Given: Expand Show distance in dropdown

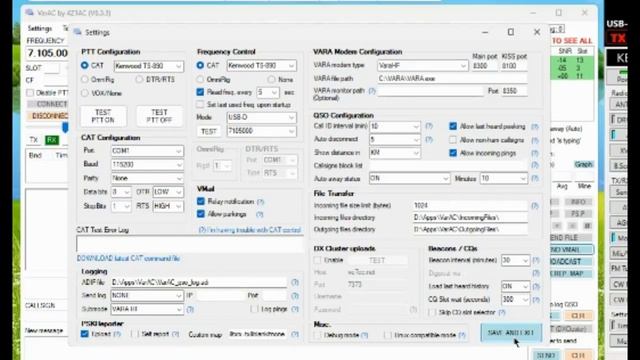Looking at the screenshot, I should (394, 153).
